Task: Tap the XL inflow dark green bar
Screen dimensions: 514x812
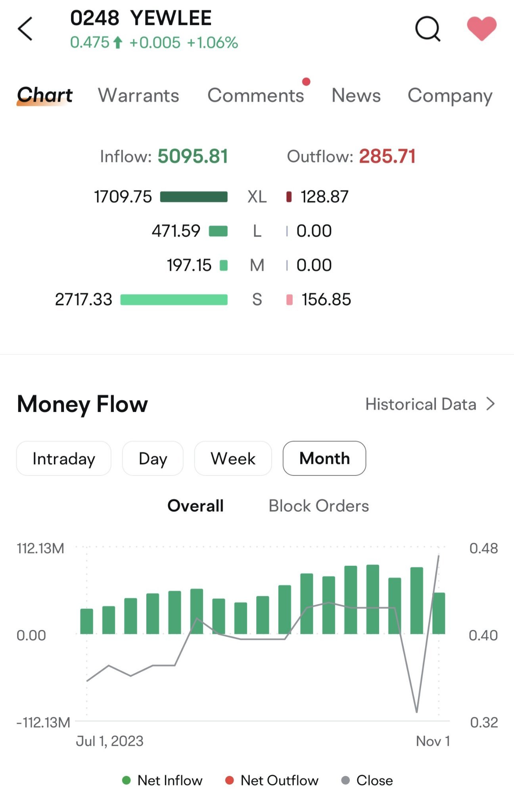Action: click(194, 197)
